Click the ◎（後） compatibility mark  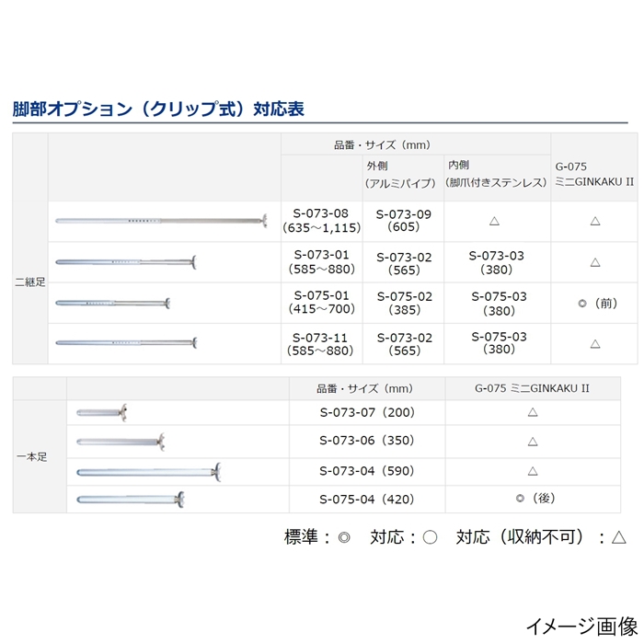click(x=533, y=499)
